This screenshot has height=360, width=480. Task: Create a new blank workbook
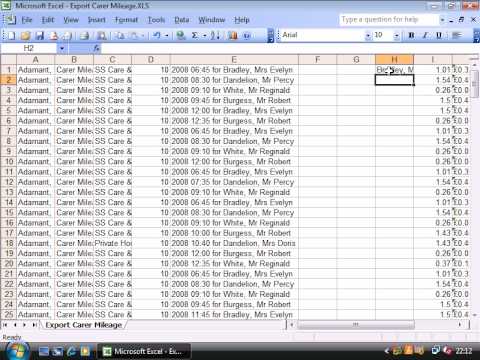[11, 35]
